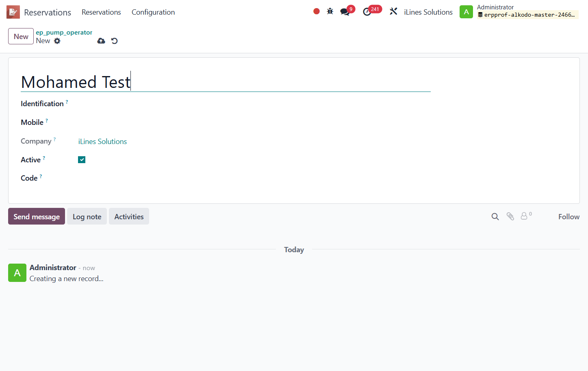Open the activities clock icon
The width and height of the screenshot is (588, 371).
click(x=367, y=12)
